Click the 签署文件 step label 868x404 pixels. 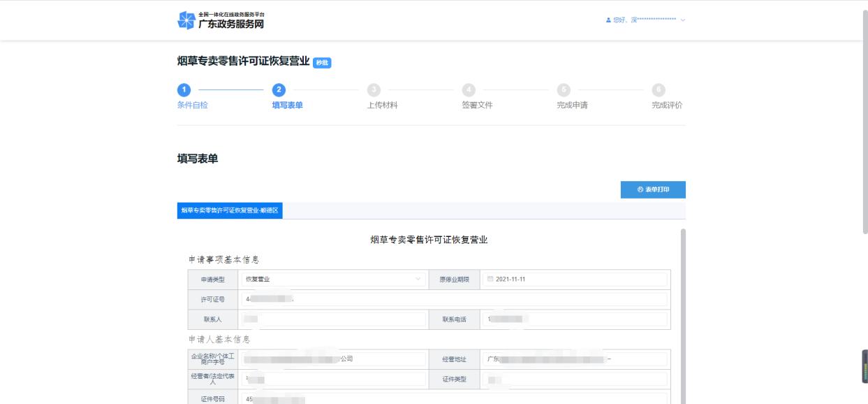478,106
